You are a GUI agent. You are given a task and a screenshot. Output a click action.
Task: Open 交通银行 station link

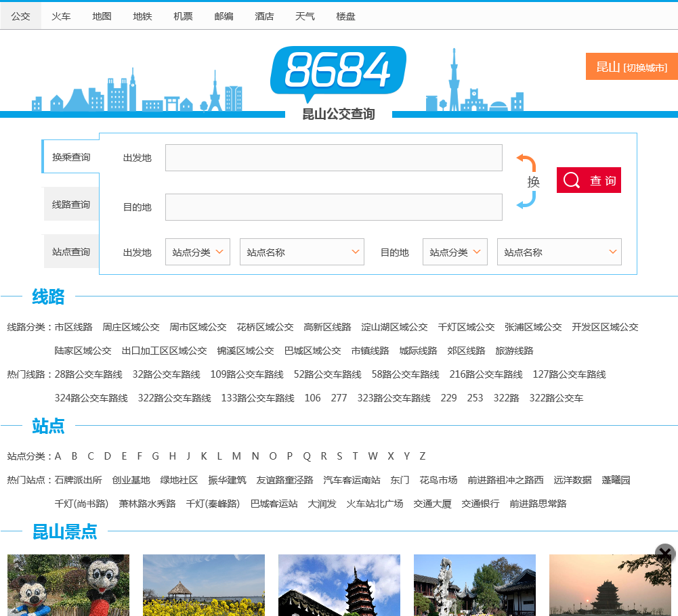(x=480, y=504)
